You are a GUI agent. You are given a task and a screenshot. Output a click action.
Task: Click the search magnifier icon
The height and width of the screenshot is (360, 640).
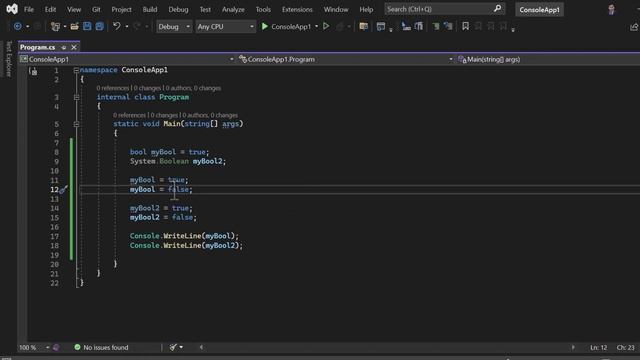(x=497, y=9)
